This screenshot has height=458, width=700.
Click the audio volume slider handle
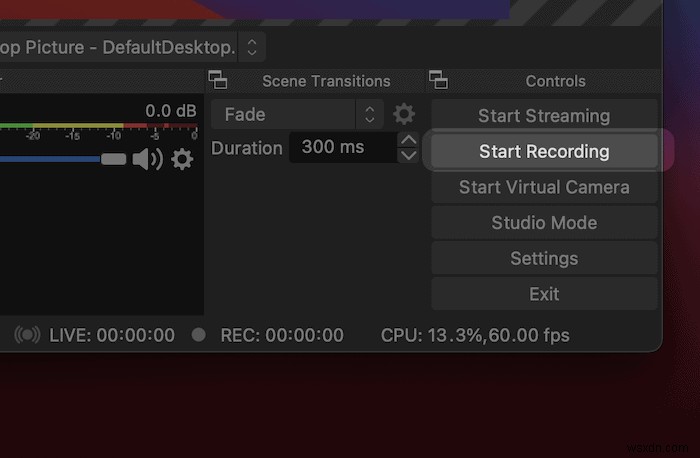114,158
